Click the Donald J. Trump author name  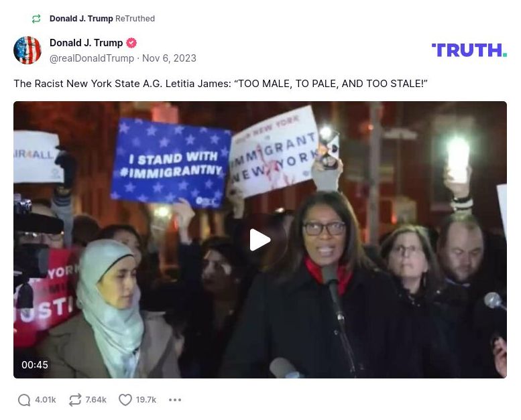[x=86, y=43]
